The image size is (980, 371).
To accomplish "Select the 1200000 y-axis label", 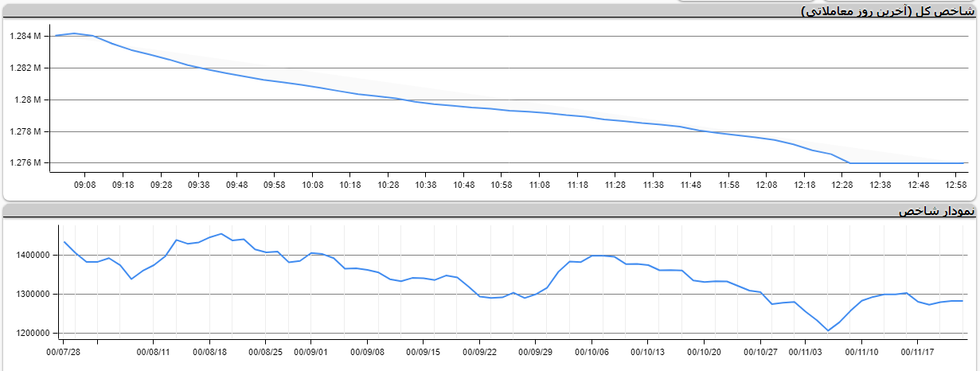I will [x=33, y=334].
